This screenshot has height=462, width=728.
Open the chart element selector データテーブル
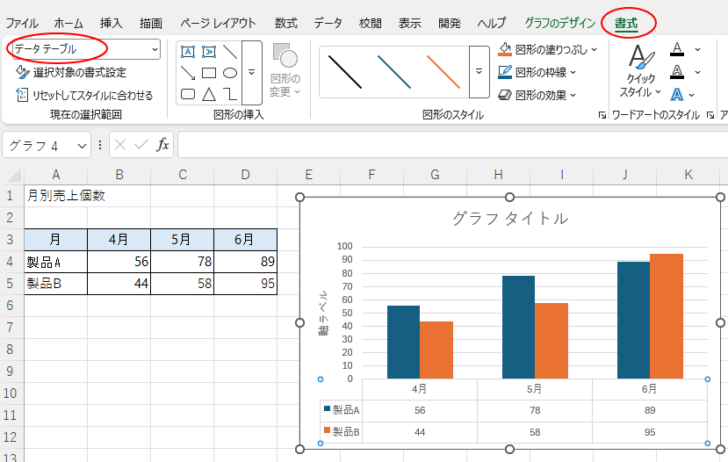pyautogui.click(x=86, y=49)
